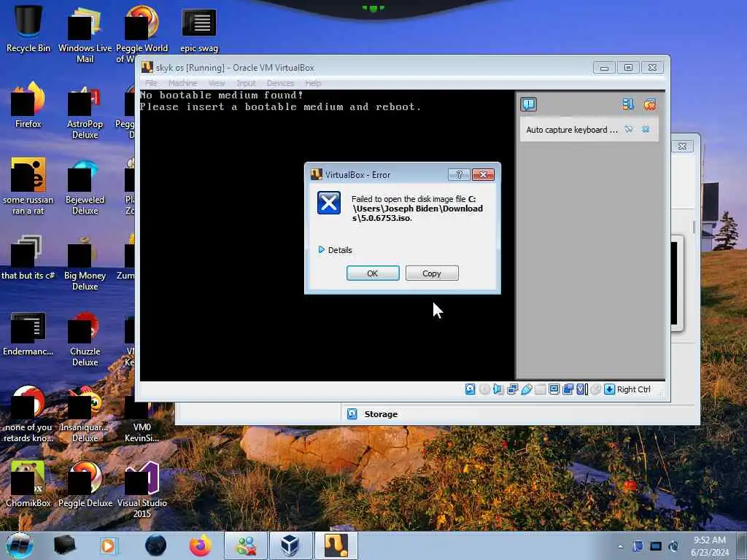Expand Details in the error dialog
This screenshot has height=560, width=747.
tap(335, 250)
